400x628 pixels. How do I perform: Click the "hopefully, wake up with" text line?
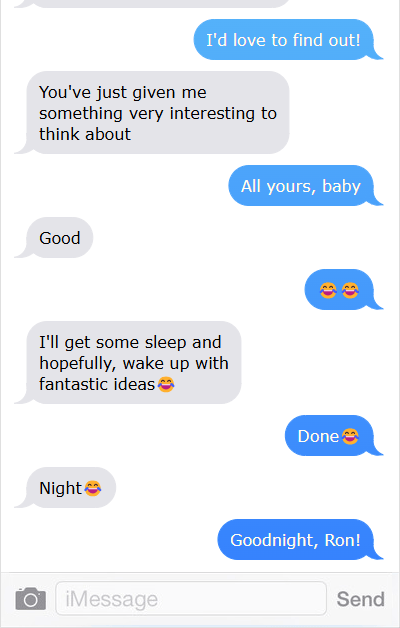134,363
